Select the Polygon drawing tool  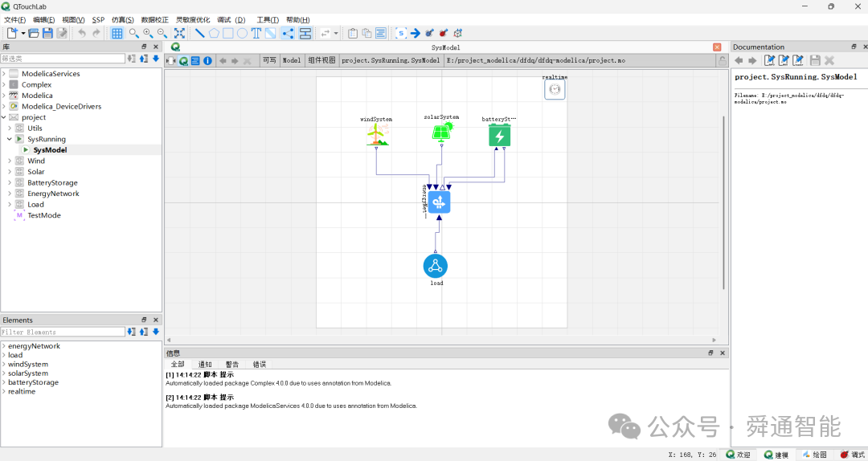pyautogui.click(x=214, y=33)
